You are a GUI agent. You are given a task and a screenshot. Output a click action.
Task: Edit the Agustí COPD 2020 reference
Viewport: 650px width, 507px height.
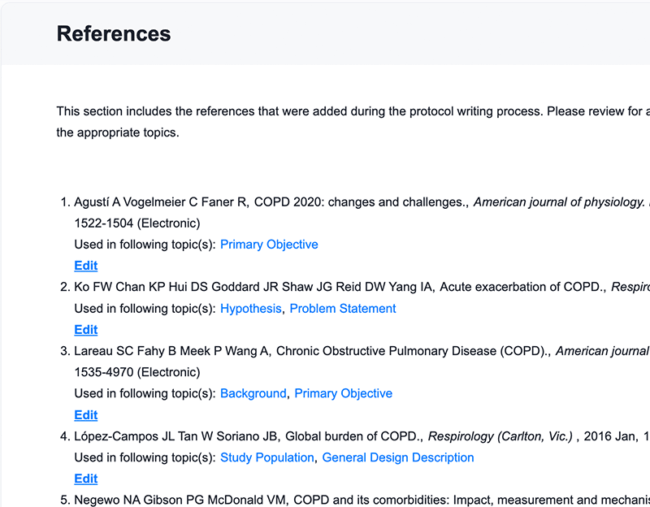pyautogui.click(x=86, y=266)
